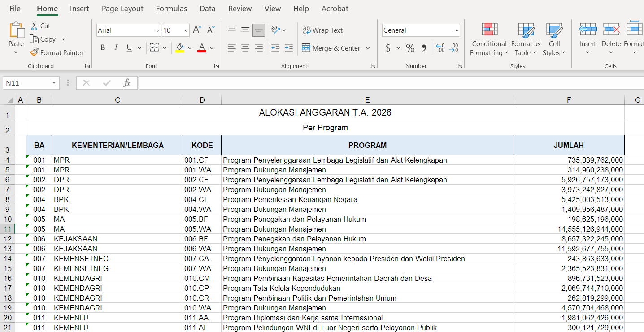Increase decimal places of selected cell
The height and width of the screenshot is (332, 644).
coord(441,48)
